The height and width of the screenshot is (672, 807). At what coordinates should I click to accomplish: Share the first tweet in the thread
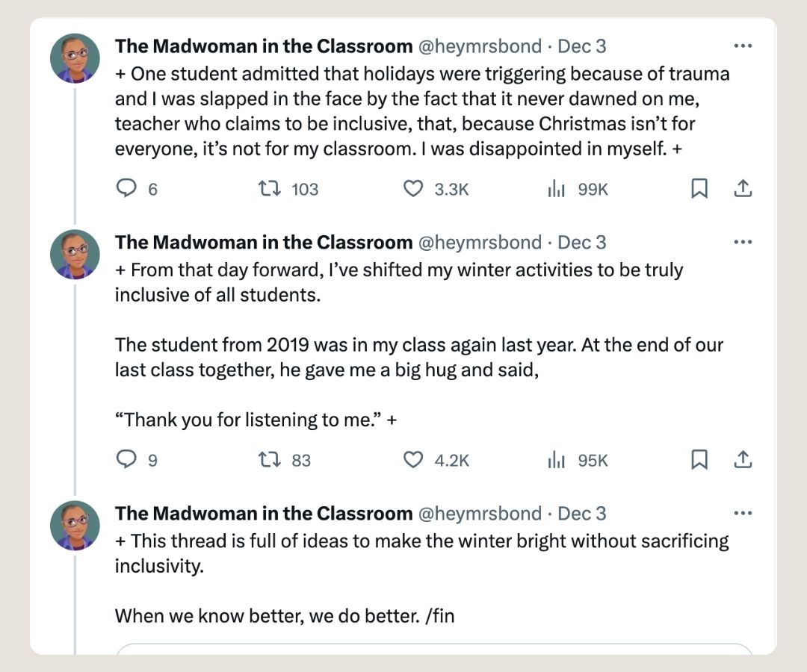pos(743,189)
